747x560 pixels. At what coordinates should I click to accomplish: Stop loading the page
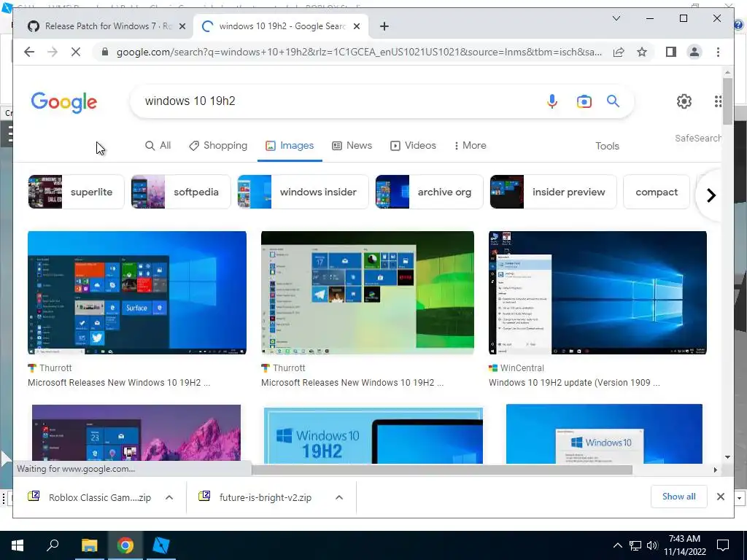pos(76,52)
